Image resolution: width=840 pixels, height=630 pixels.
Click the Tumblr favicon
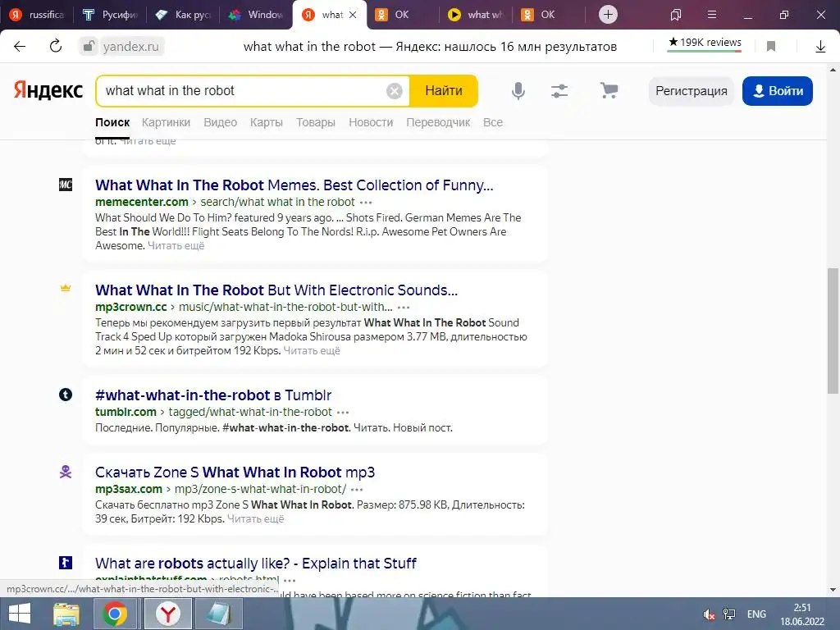click(66, 395)
